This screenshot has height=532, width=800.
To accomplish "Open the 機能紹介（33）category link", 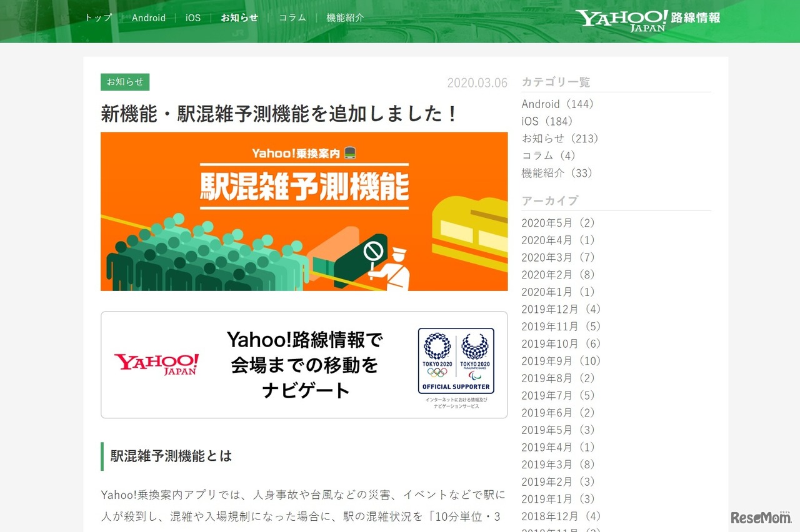I will tap(557, 173).
